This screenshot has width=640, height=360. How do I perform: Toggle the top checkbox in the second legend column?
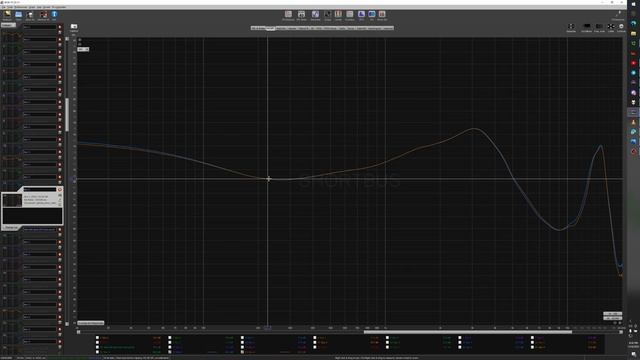pos(170,338)
